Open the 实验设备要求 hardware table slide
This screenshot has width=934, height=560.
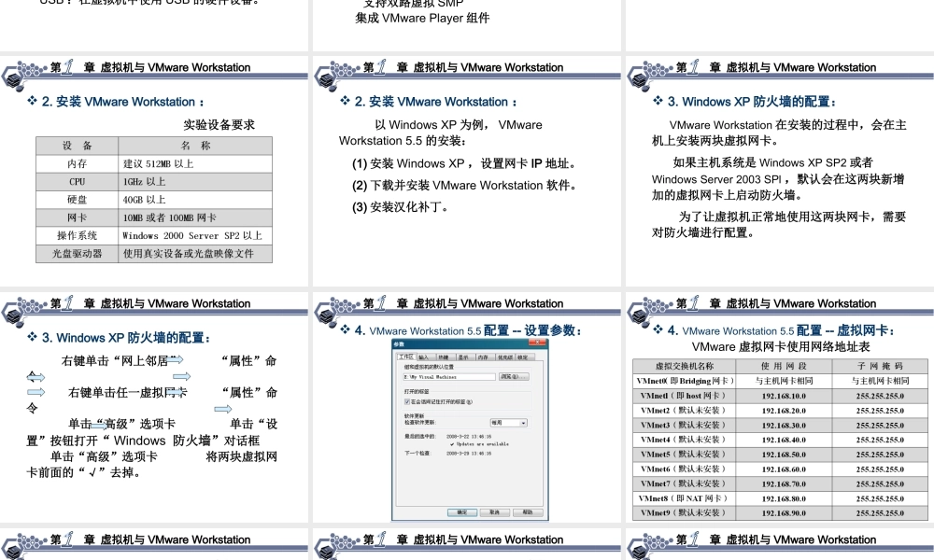pyautogui.click(x=154, y=171)
